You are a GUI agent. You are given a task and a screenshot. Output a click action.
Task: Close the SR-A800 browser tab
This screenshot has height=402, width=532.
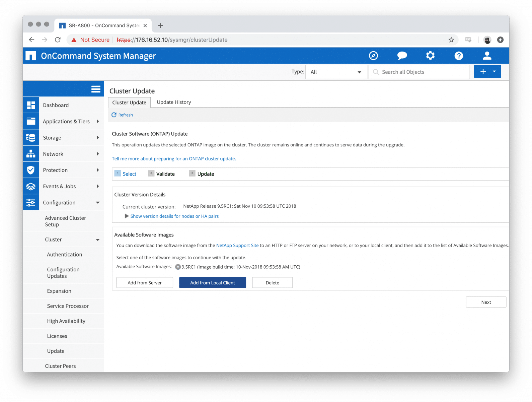[x=145, y=25]
